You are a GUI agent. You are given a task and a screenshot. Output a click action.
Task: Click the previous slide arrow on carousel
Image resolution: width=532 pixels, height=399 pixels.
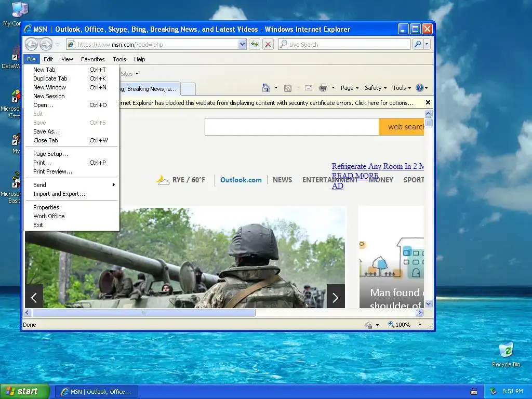34,298
